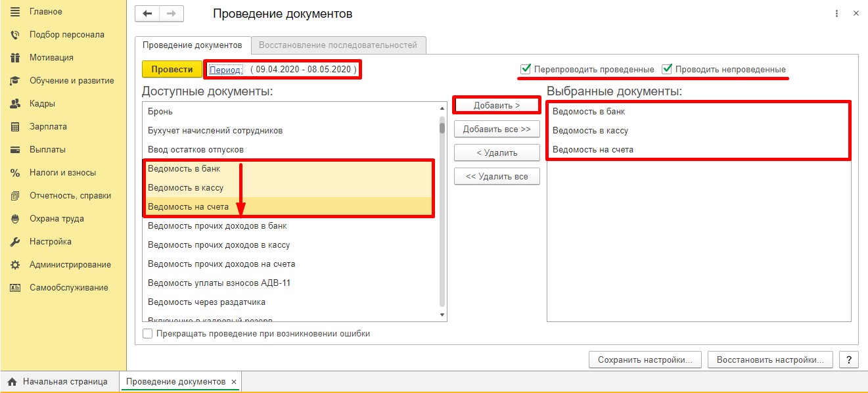Select Ведомость в банк in selected documents
Image resolution: width=868 pixels, height=393 pixels.
click(698, 112)
